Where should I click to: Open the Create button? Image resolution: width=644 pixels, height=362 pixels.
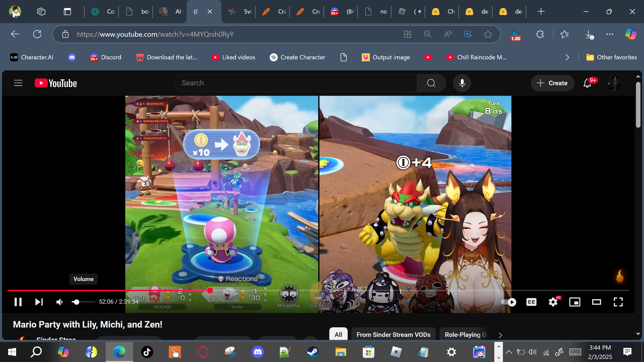[x=552, y=83]
